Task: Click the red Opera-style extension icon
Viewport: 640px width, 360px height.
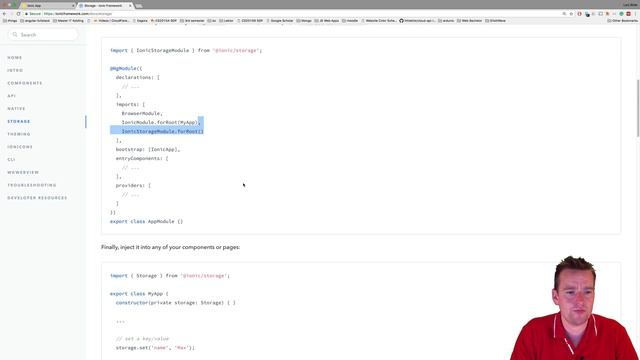Action: pos(579,14)
